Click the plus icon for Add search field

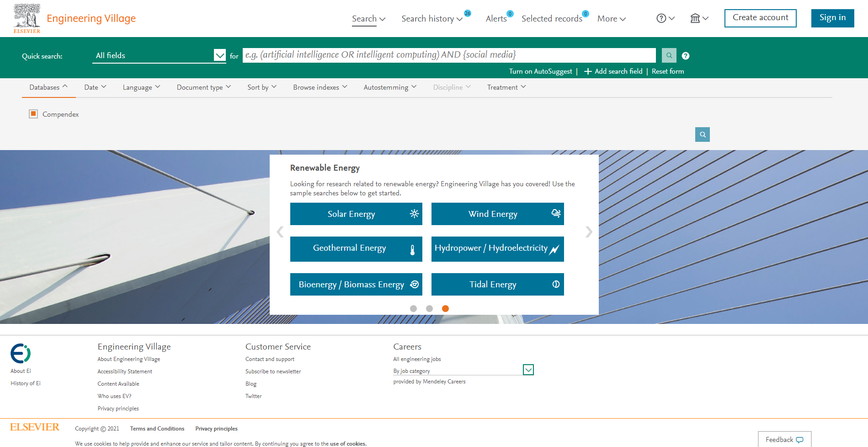[588, 71]
